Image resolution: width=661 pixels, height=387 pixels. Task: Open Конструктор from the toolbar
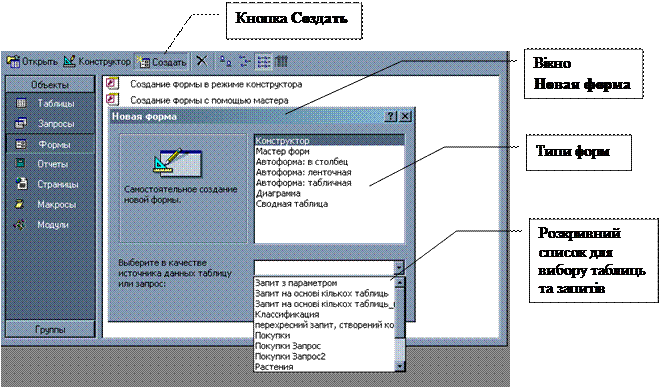pyautogui.click(x=97, y=62)
